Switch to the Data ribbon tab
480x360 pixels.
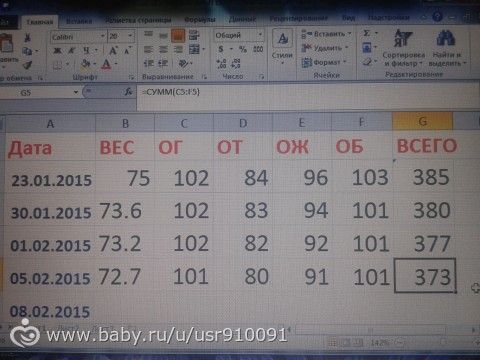coord(242,19)
